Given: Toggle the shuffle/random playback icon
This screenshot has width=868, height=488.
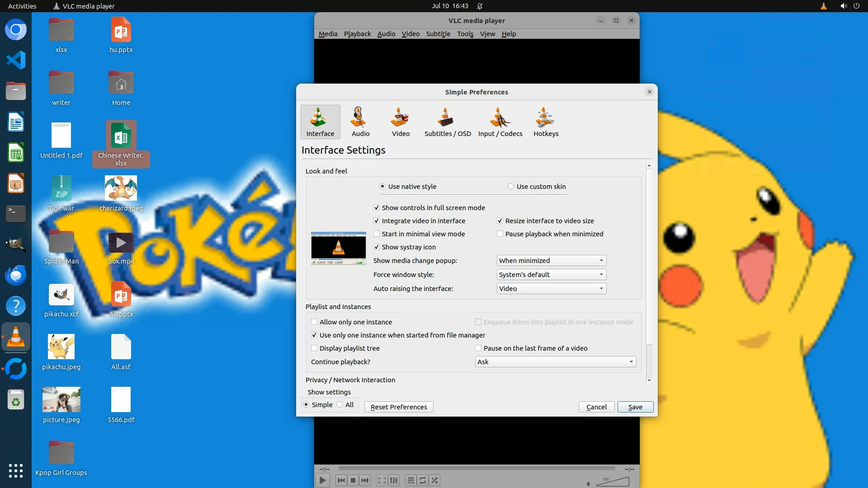Looking at the screenshot, I should [434, 480].
